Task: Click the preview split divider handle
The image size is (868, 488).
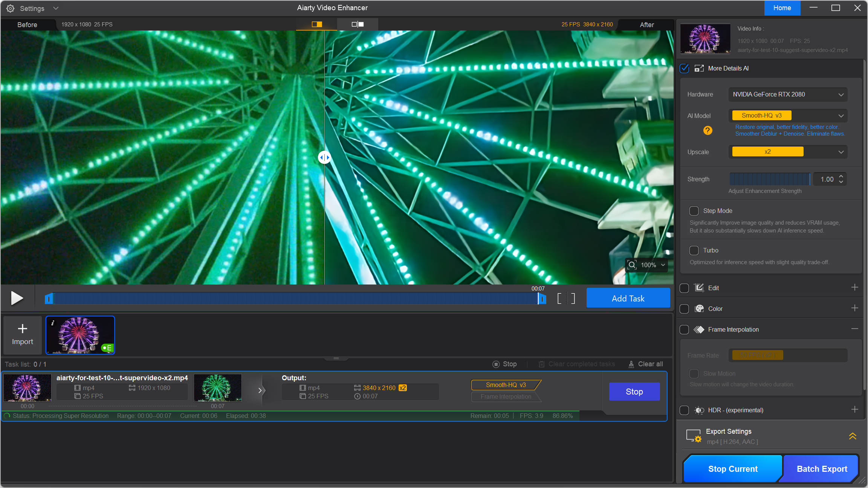Action: (x=324, y=157)
